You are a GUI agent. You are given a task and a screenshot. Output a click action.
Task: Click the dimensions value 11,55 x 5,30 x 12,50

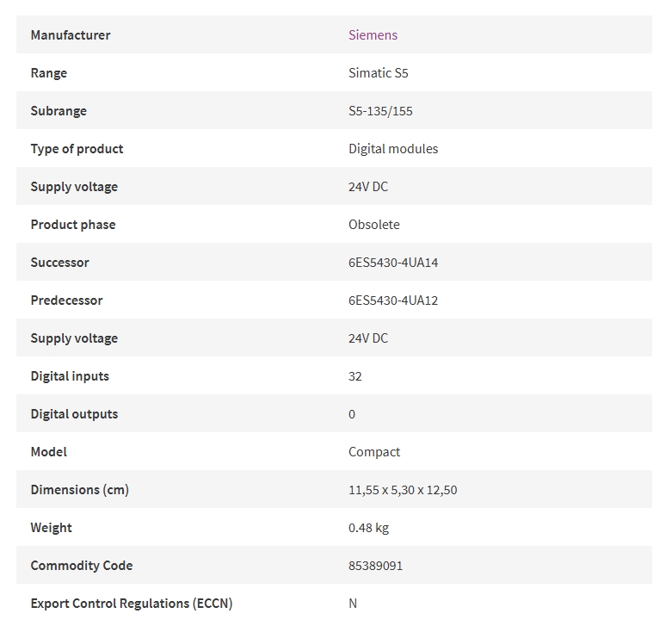coord(403,490)
